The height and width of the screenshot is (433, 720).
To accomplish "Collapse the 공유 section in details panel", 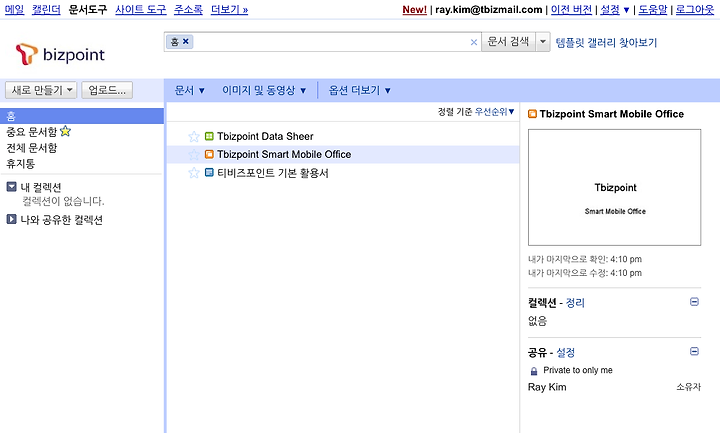I will point(694,351).
